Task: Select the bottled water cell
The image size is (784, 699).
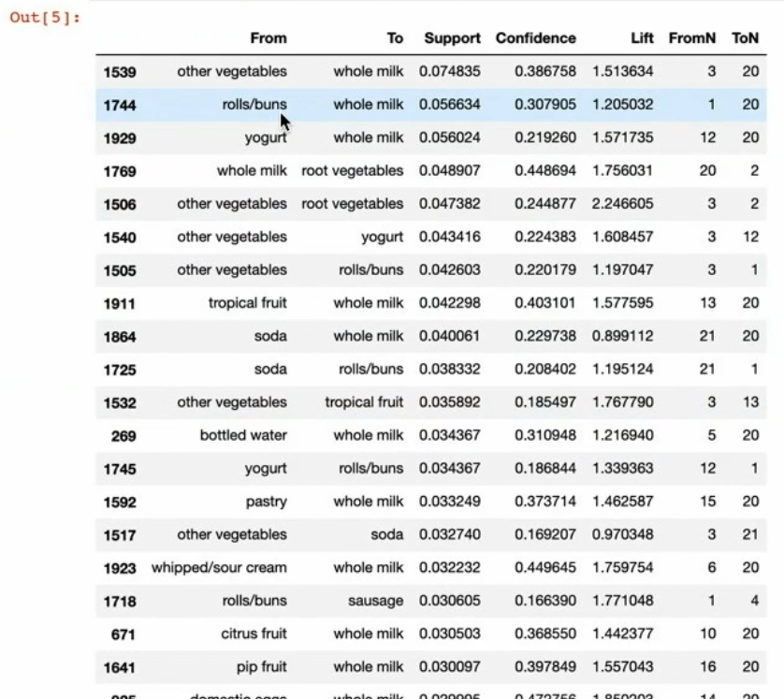Action: click(247, 435)
